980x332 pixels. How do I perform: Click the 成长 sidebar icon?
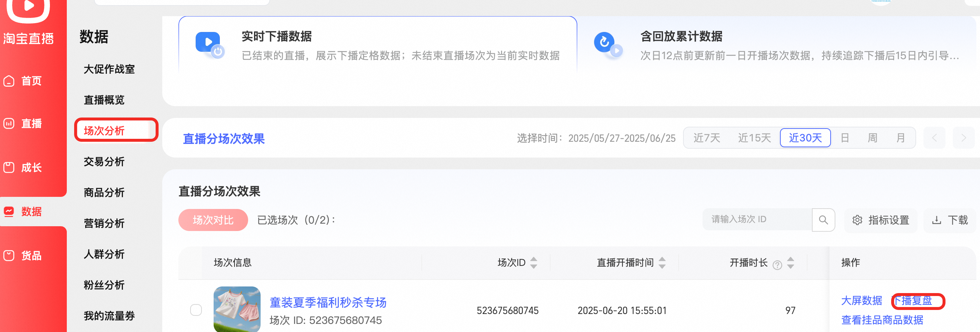point(9,167)
